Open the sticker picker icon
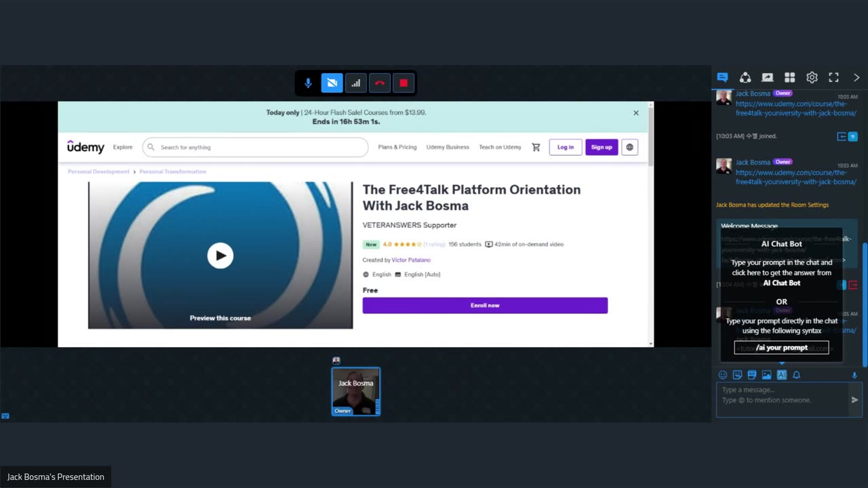This screenshot has height=488, width=868. [737, 375]
